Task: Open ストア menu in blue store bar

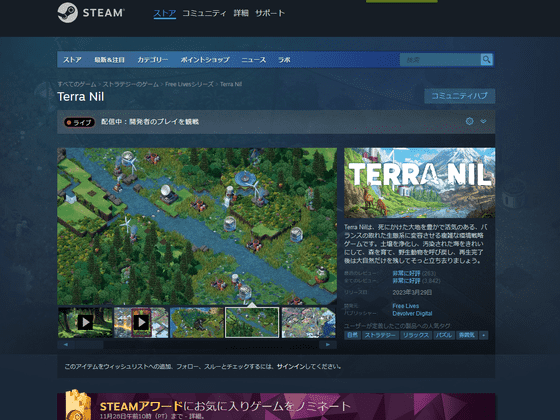Action: 72,60
